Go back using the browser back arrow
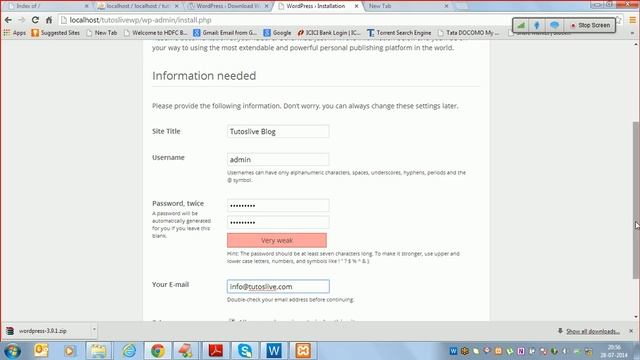 click(x=8, y=20)
